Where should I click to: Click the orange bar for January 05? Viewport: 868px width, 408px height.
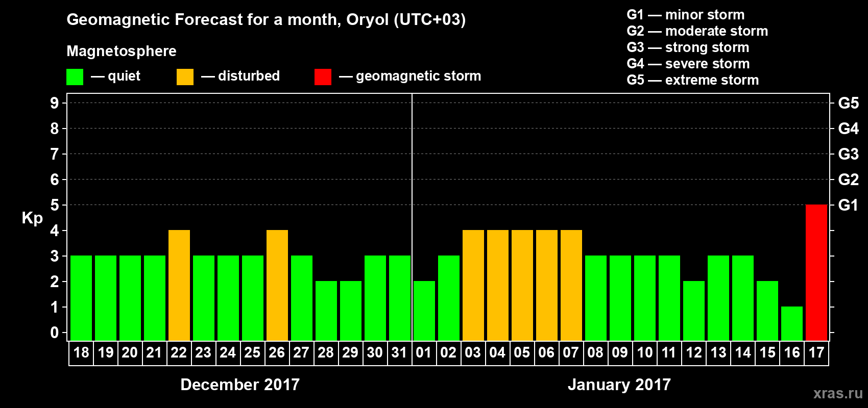point(522,285)
